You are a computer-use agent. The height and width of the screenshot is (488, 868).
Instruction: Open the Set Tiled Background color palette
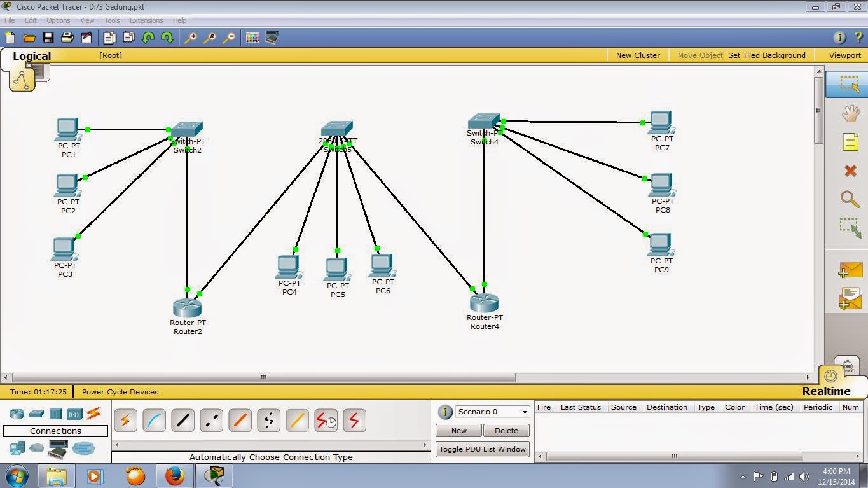766,55
